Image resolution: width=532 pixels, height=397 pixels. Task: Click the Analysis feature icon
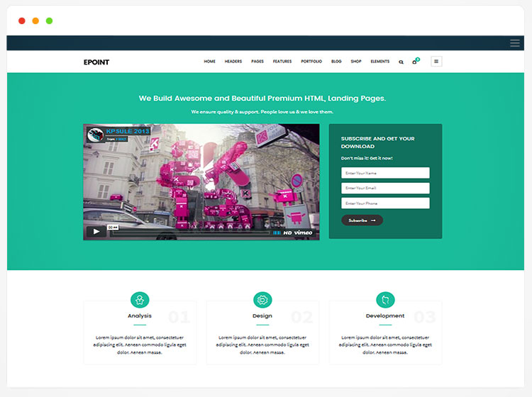(140, 300)
